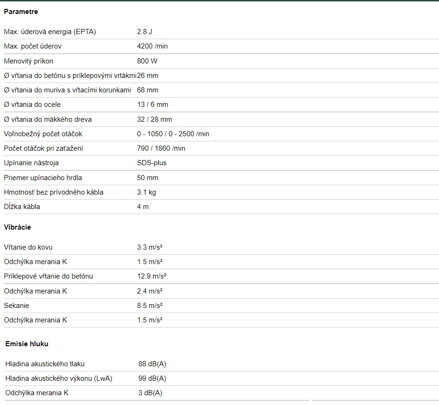Click the Vŕtanie do kovu label
Image resolution: width=439 pixels, height=405 pixels.
click(x=28, y=247)
